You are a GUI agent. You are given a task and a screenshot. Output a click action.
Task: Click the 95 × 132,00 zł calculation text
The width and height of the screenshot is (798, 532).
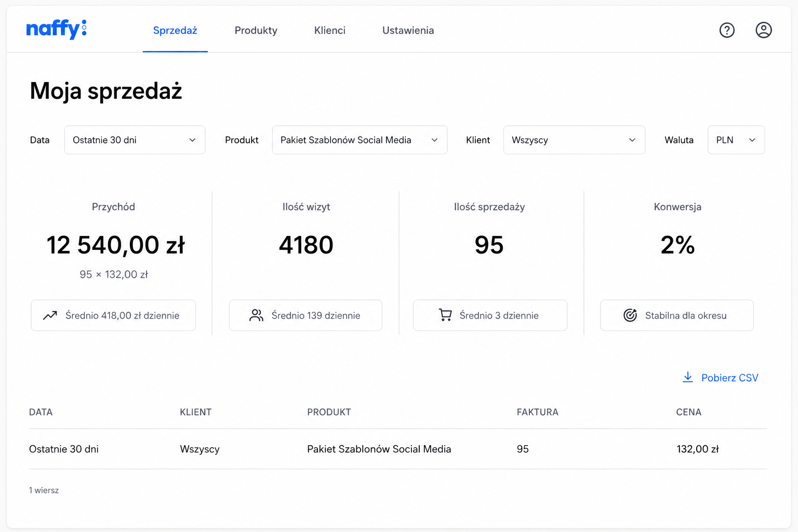[x=114, y=274]
